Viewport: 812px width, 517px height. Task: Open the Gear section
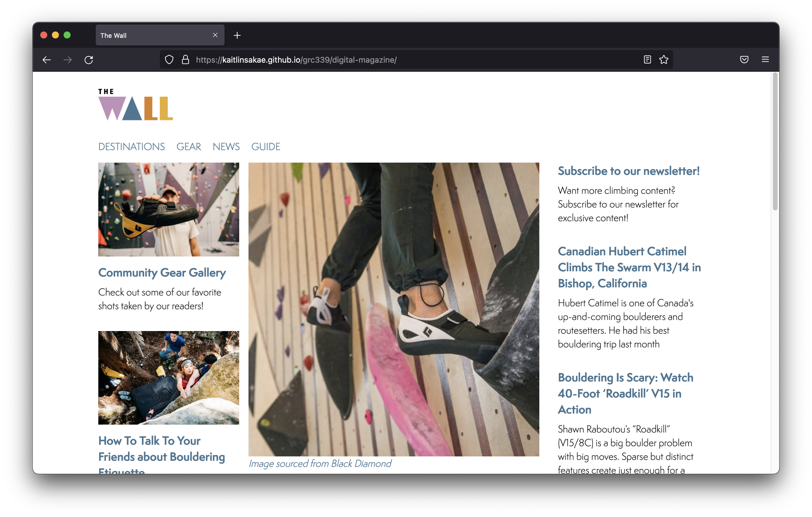point(188,147)
